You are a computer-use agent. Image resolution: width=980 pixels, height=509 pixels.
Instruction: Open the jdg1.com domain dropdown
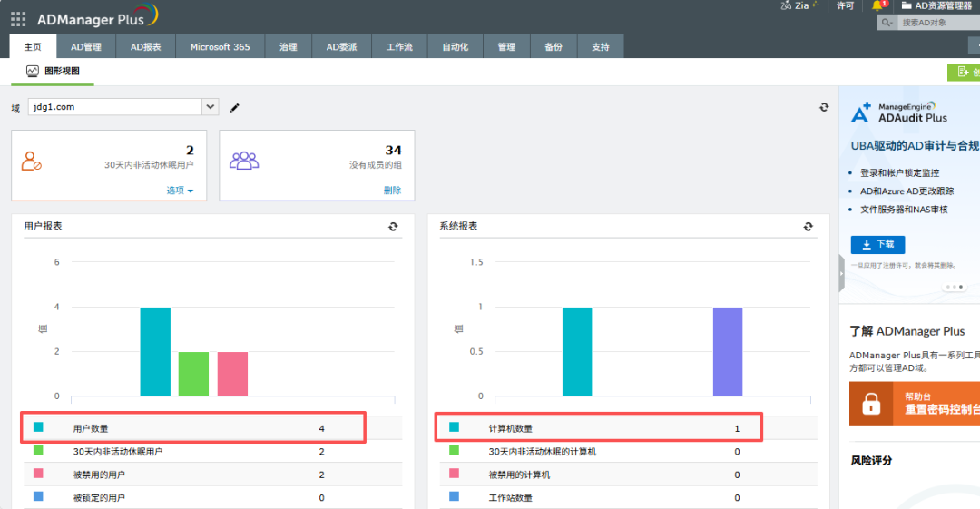[x=210, y=107]
